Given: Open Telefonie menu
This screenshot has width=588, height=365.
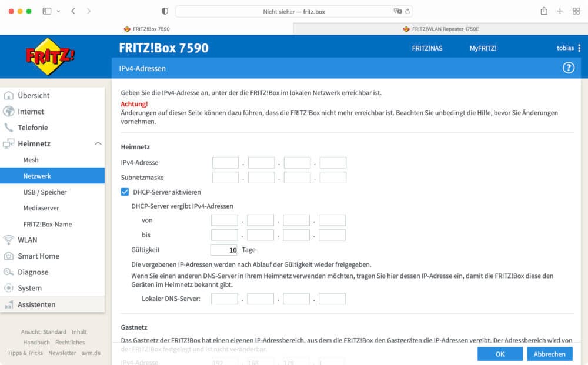Looking at the screenshot, I should [x=32, y=128].
